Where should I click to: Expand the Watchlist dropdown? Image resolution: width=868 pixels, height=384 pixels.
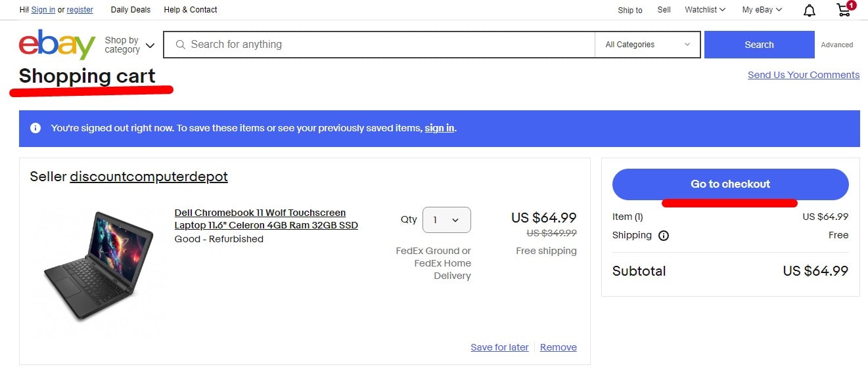click(705, 10)
